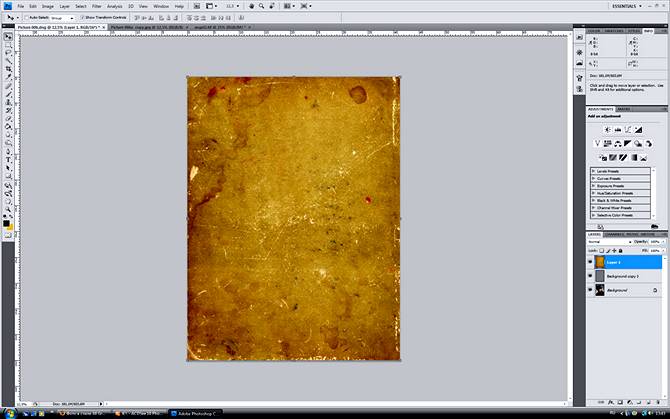Select the Type tool in the toolbox
This screenshot has height=419, width=670.
(8, 160)
